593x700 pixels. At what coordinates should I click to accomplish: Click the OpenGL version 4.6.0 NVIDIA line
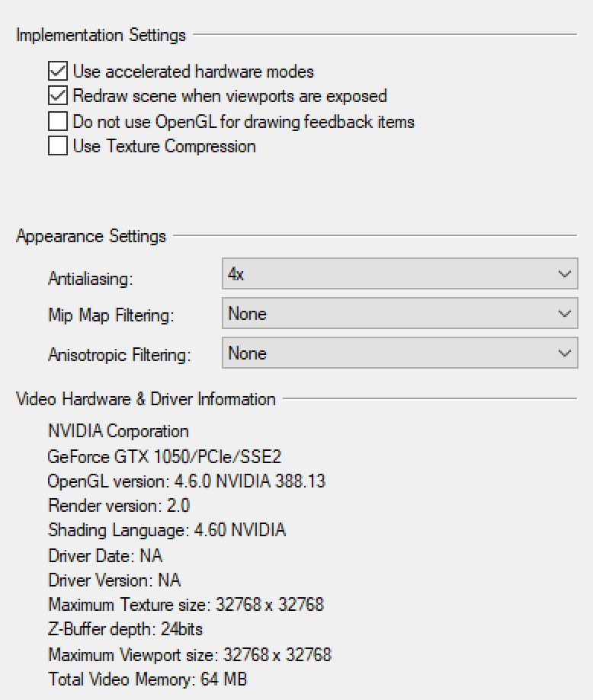click(187, 481)
